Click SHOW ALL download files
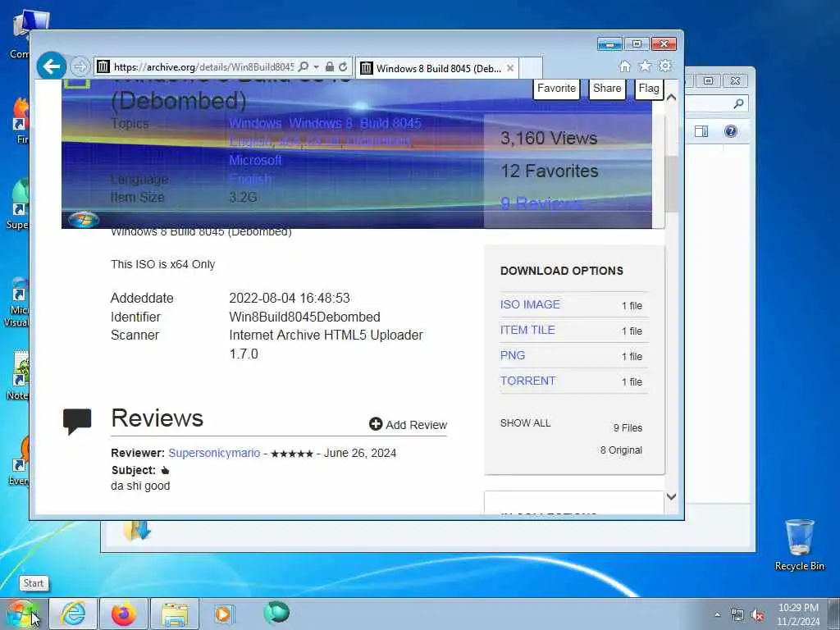 [525, 423]
